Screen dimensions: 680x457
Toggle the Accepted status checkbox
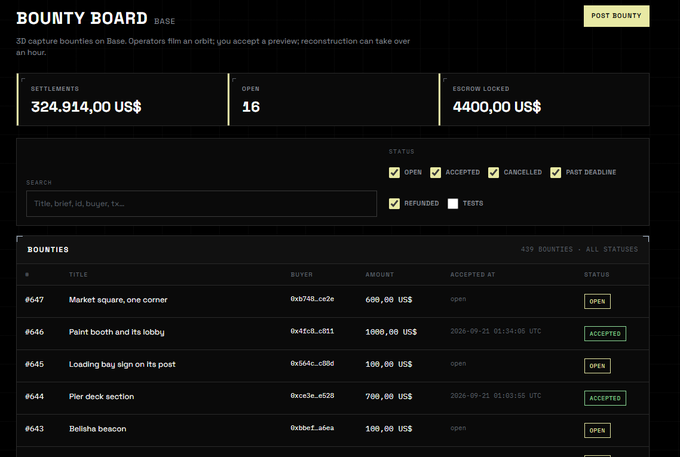[435, 173]
